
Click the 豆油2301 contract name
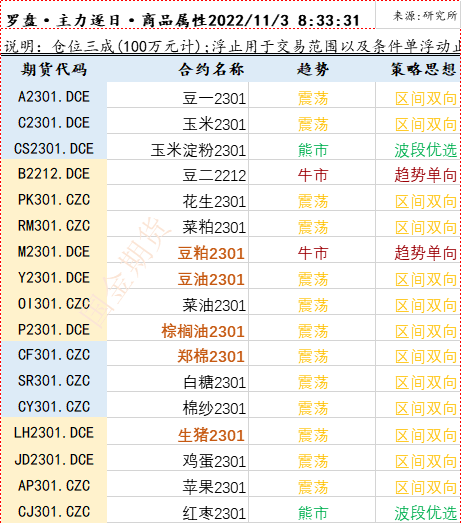(211, 279)
